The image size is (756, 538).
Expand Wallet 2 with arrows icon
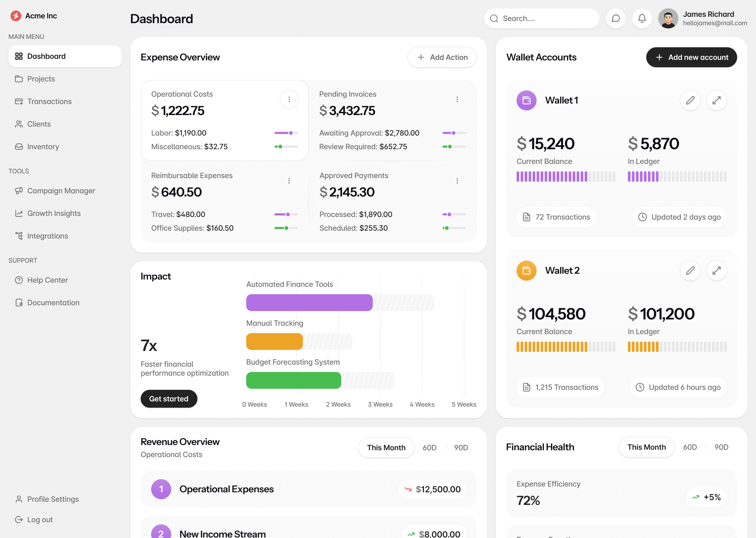pos(716,271)
